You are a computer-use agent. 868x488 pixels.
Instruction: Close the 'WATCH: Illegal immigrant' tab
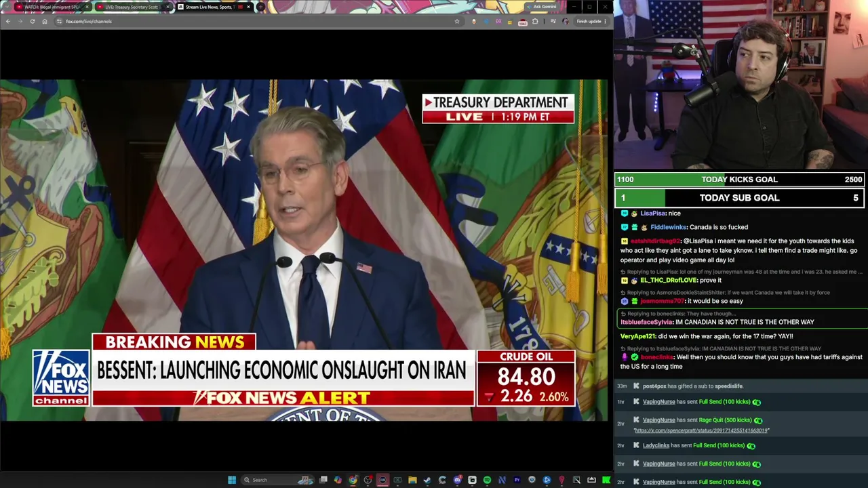coord(87,7)
